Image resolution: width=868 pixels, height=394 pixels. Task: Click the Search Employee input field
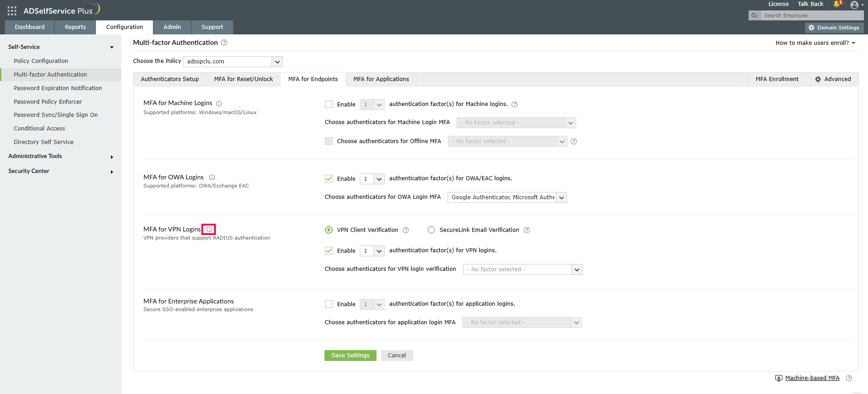coord(811,15)
